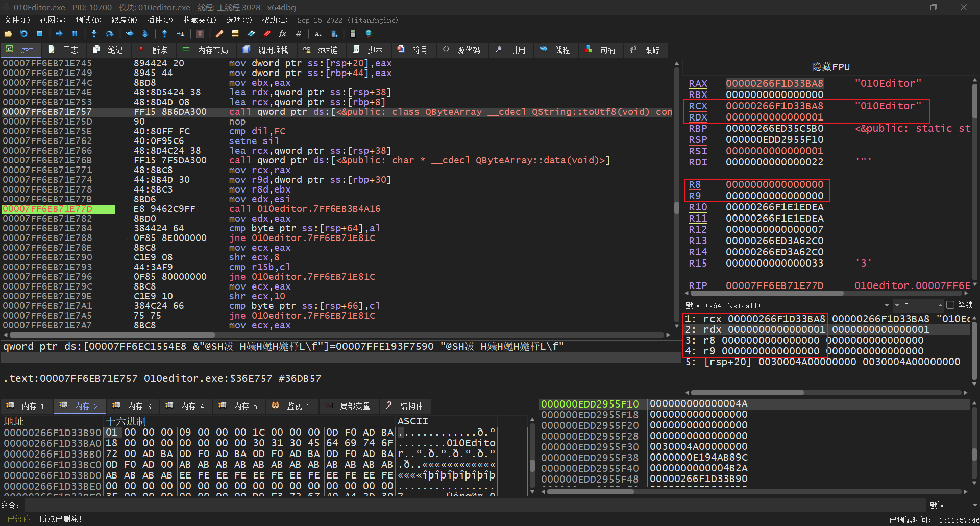Screen dimensions: 980x526
Task: Click the step over curved arrow icon
Action: (110, 34)
